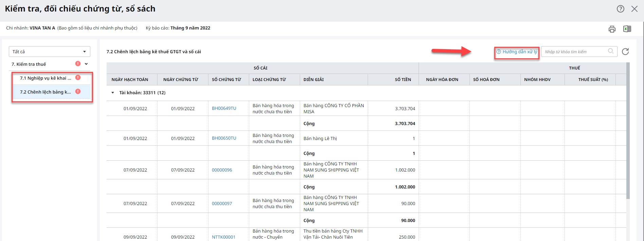Open the Hướng dẫn xử lý link
Screen dimensions: 644x241
pyautogui.click(x=517, y=52)
